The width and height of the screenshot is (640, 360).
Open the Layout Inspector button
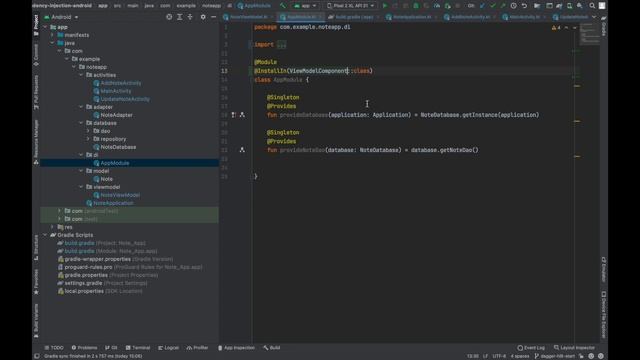575,348
